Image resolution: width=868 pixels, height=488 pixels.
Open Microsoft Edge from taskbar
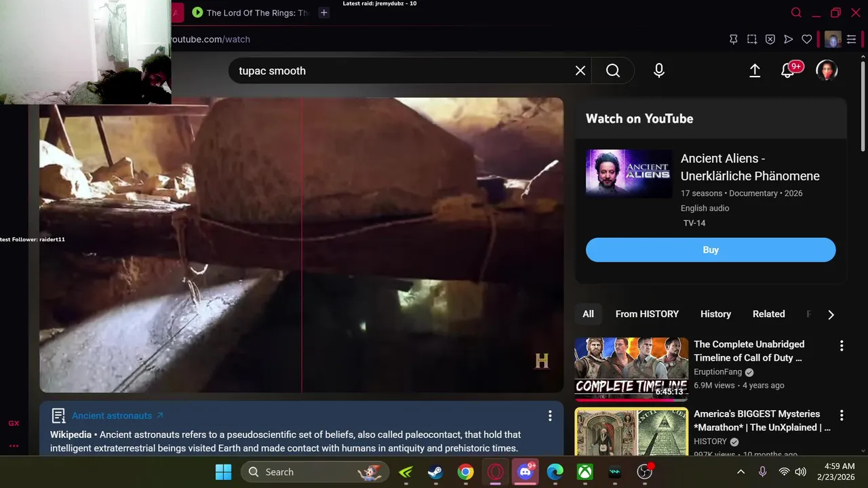coord(555,472)
